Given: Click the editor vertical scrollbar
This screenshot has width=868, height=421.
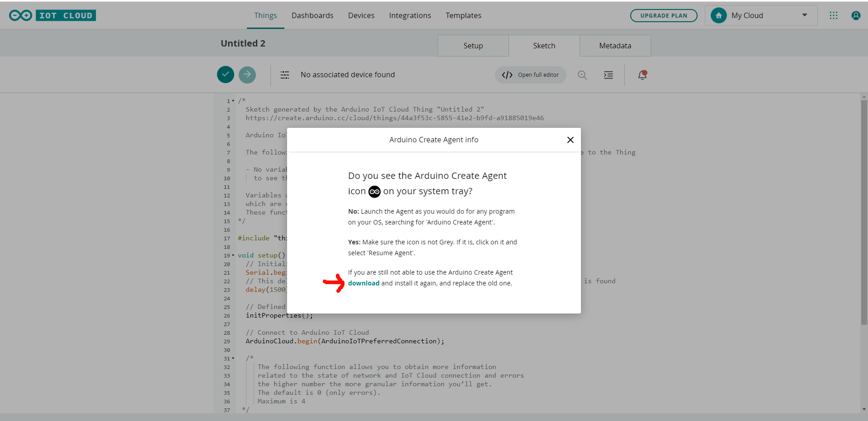Looking at the screenshot, I should [864, 212].
